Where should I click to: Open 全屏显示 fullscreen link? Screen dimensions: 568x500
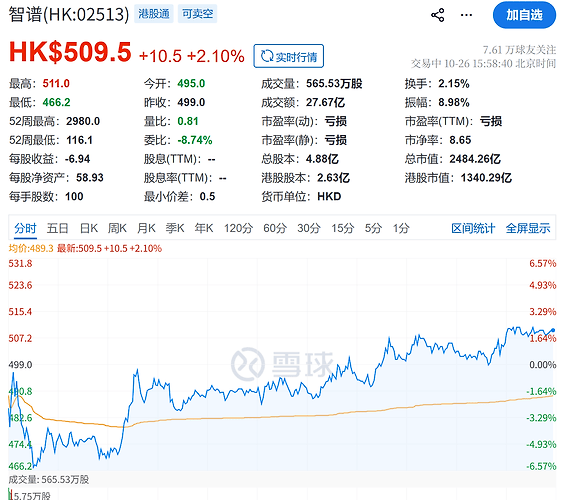coord(528,228)
